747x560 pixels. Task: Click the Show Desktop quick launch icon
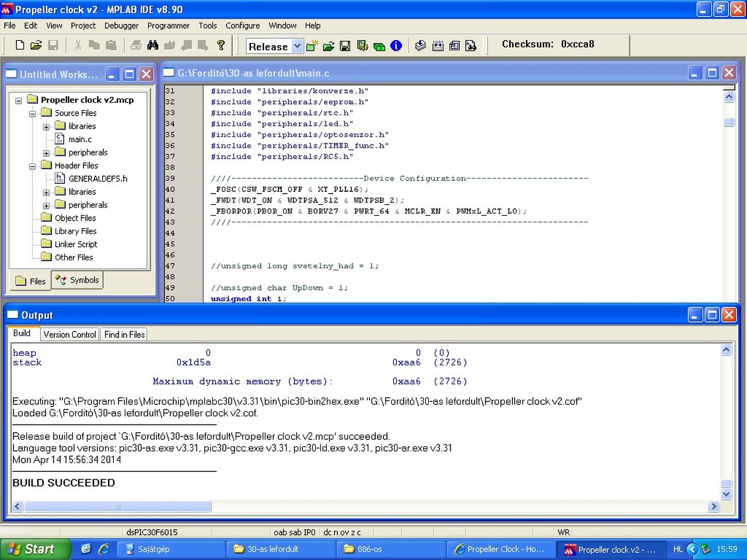(86, 549)
